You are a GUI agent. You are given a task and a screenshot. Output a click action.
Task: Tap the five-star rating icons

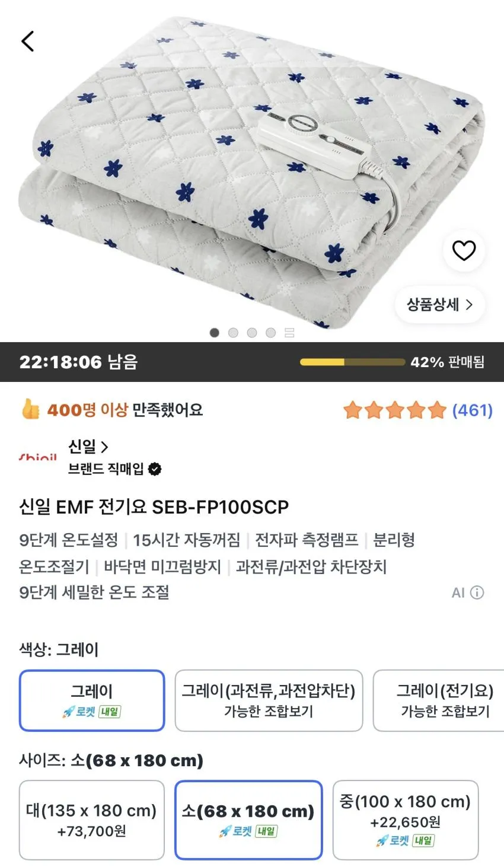tap(395, 410)
